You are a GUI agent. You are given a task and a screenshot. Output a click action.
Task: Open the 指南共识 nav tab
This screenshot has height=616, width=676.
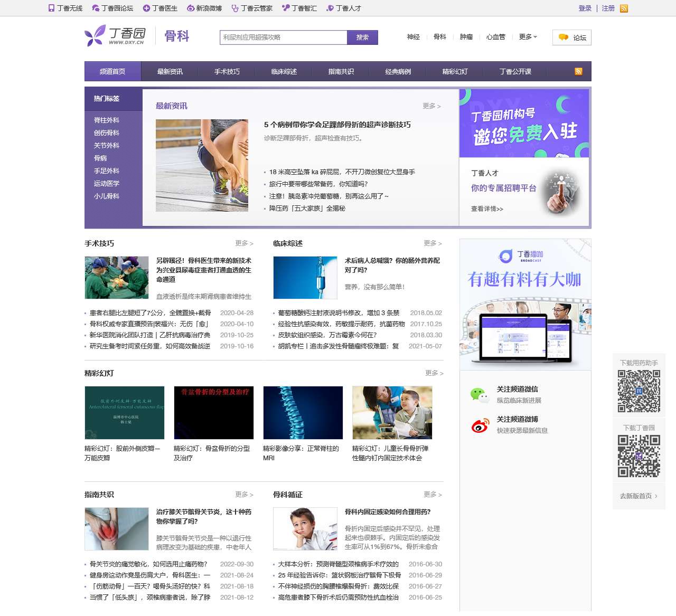click(341, 71)
